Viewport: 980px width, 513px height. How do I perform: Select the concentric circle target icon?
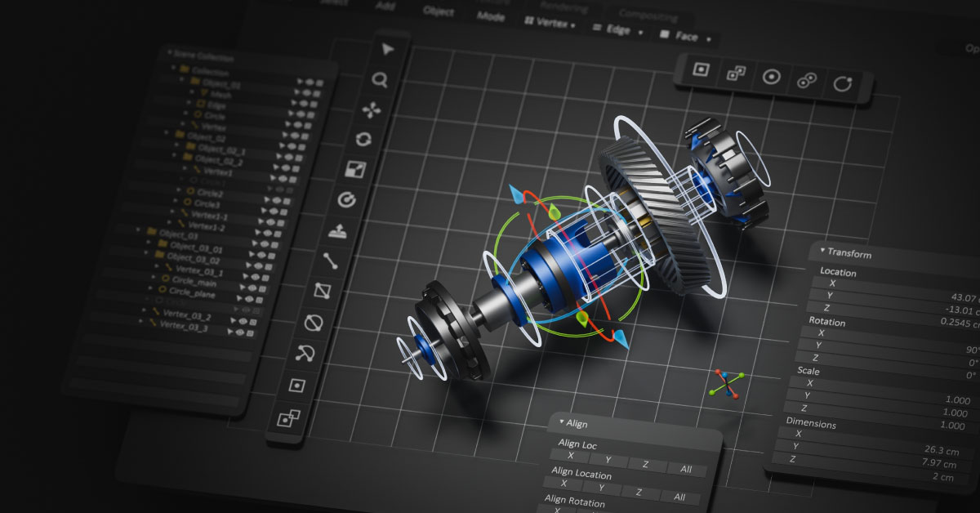771,77
